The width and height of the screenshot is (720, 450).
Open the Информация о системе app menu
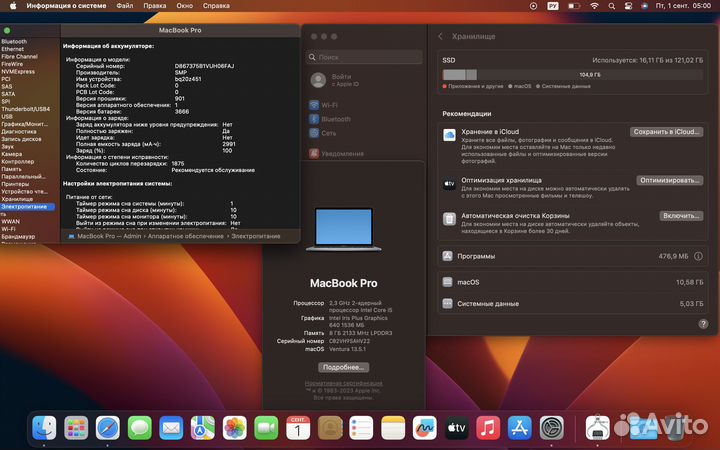click(66, 6)
